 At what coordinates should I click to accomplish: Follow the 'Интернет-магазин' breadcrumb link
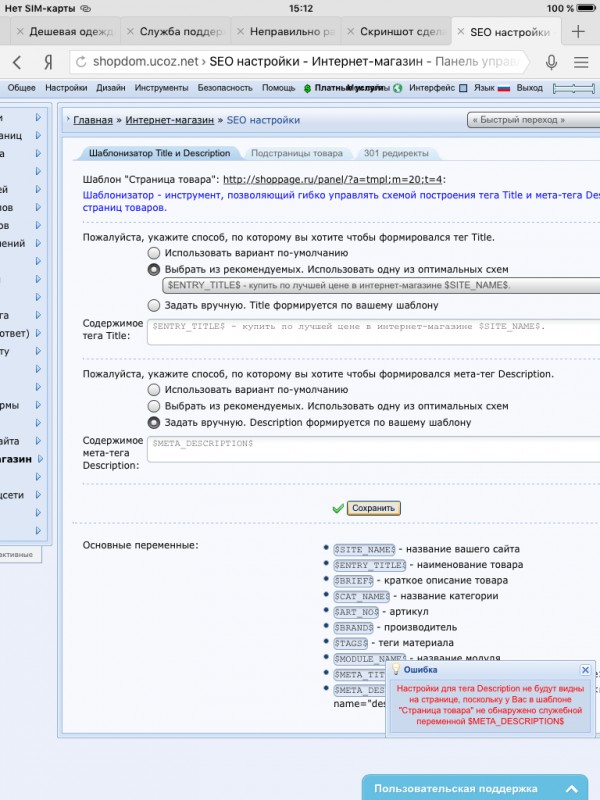click(x=169, y=120)
